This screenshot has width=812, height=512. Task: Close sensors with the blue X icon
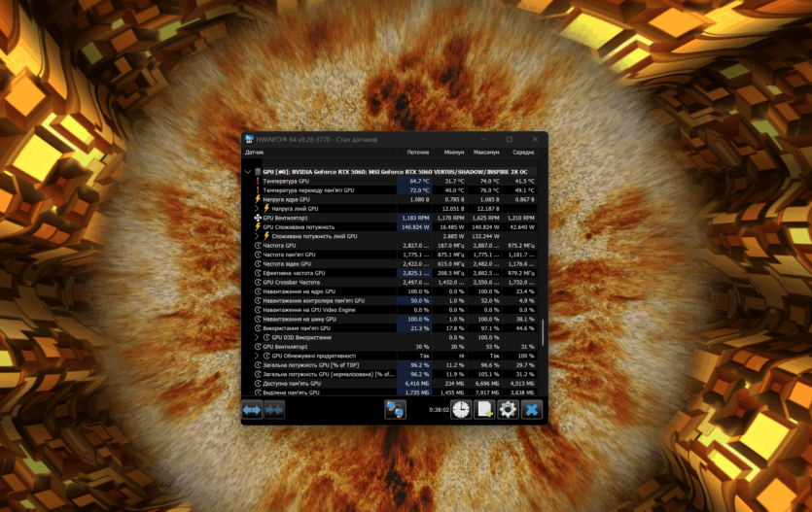532,410
